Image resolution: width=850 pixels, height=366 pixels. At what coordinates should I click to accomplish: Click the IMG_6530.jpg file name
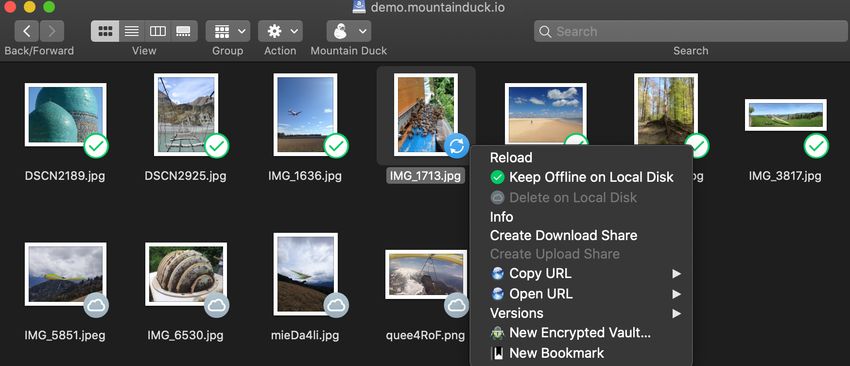(x=185, y=336)
